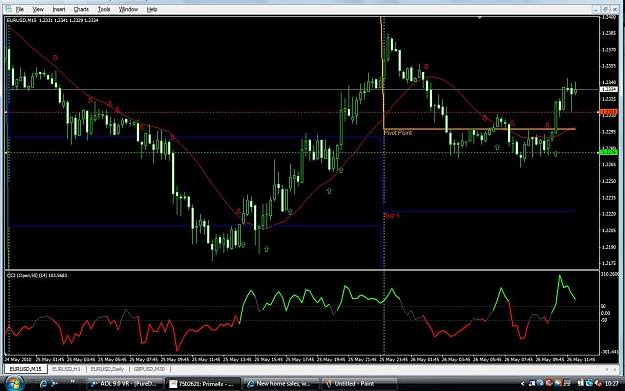
Task: Switch to New home sales browser window
Action: (281, 384)
